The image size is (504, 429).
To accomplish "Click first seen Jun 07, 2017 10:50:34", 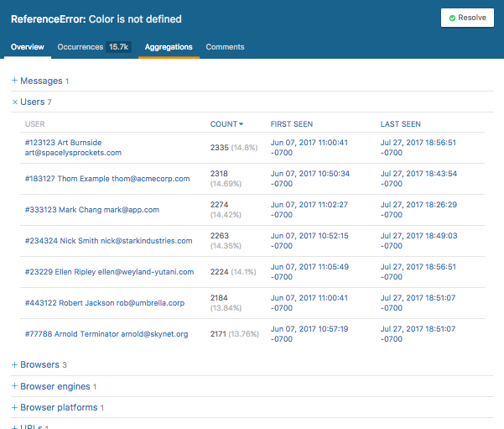I will (309, 179).
